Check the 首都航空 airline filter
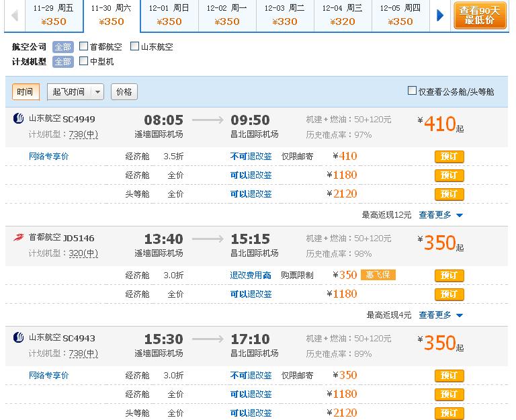The width and height of the screenshot is (516, 420). click(x=84, y=47)
